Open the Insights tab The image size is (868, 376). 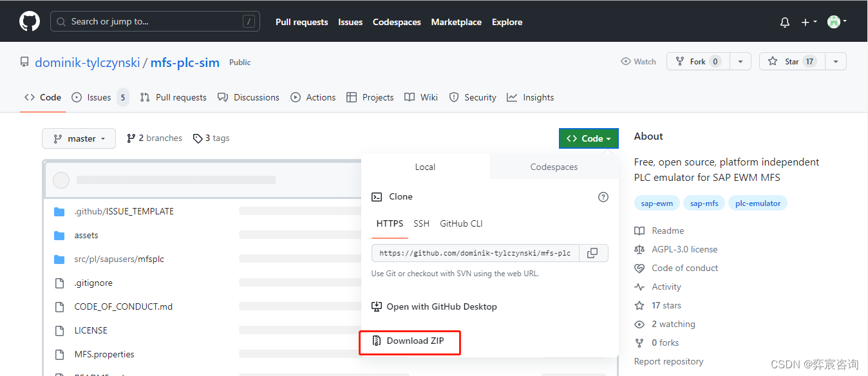[x=531, y=97]
